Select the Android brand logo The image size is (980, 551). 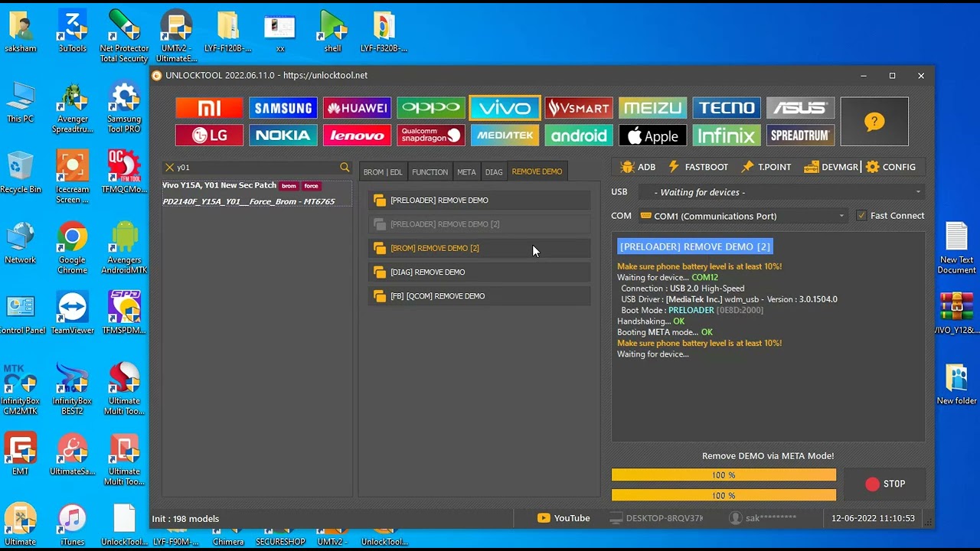click(579, 135)
